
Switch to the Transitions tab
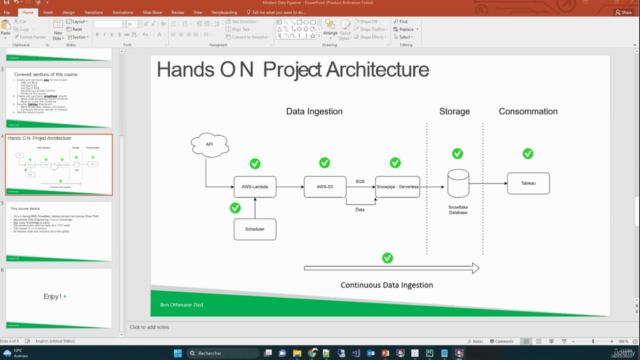point(93,13)
